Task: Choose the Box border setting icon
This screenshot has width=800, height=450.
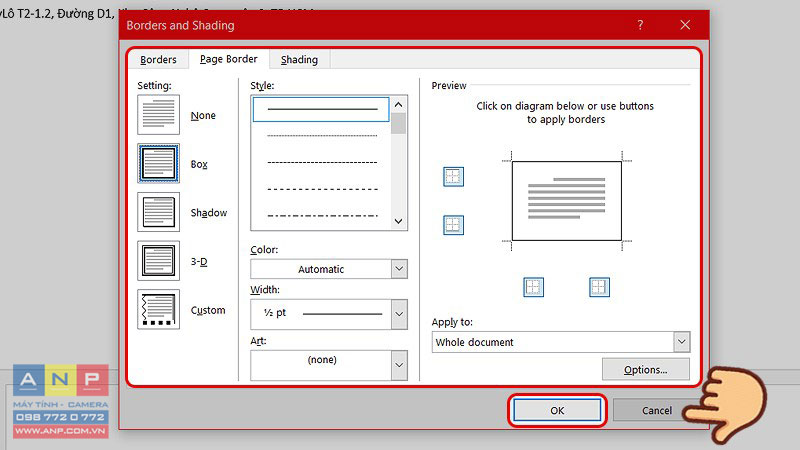Action: point(158,163)
